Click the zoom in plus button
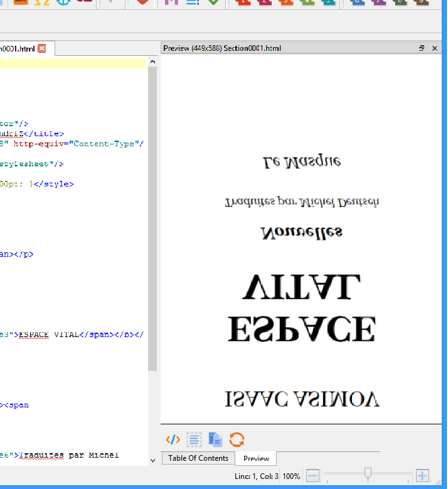Screen dimensions: 448x489 click(x=422, y=476)
